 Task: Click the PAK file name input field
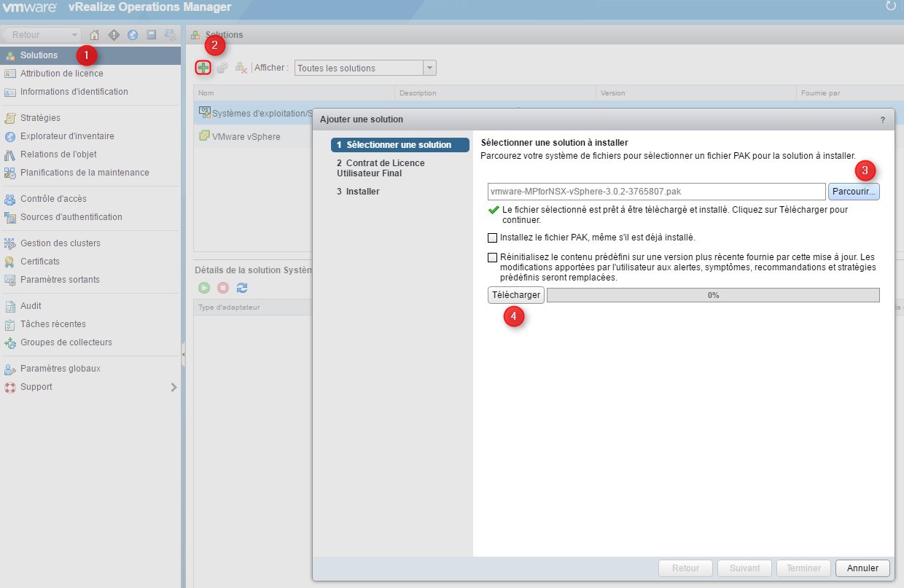tap(656, 192)
